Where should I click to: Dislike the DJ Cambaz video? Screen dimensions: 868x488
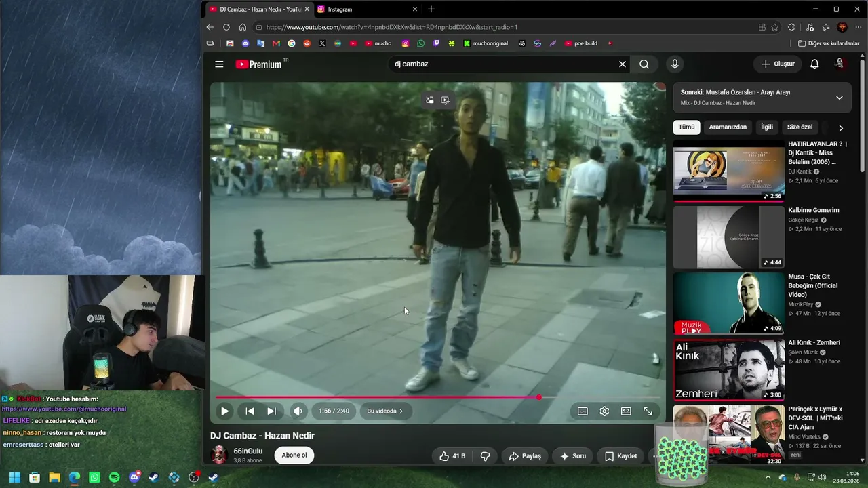485,456
